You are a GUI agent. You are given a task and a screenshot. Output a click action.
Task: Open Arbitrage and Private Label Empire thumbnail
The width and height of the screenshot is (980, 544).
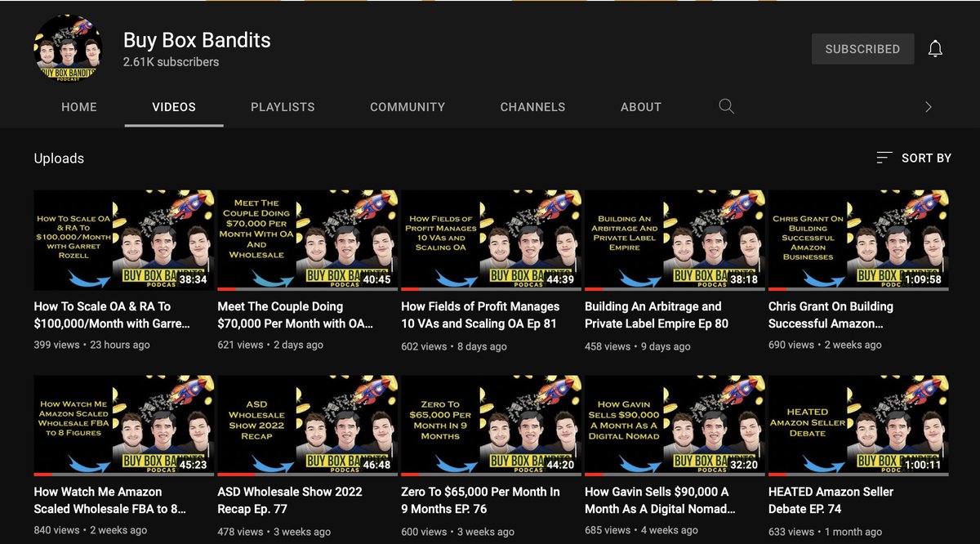point(675,240)
